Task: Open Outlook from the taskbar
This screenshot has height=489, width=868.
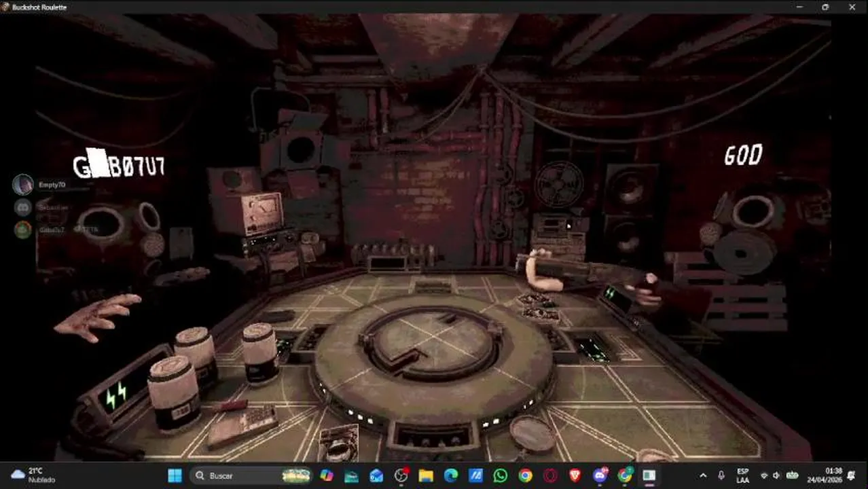Action: point(376,475)
